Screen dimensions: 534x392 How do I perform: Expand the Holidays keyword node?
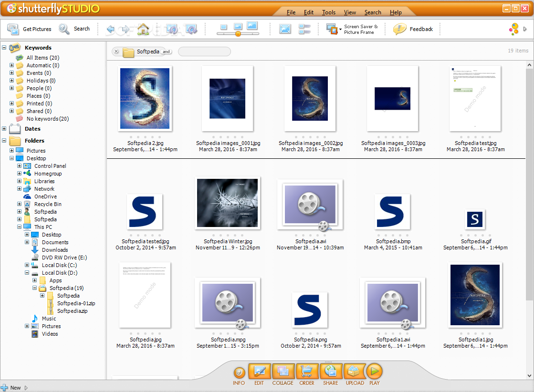[11, 80]
